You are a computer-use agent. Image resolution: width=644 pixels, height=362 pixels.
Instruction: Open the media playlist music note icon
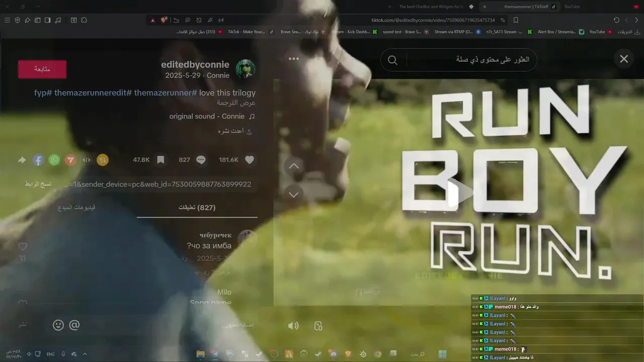coord(58,20)
